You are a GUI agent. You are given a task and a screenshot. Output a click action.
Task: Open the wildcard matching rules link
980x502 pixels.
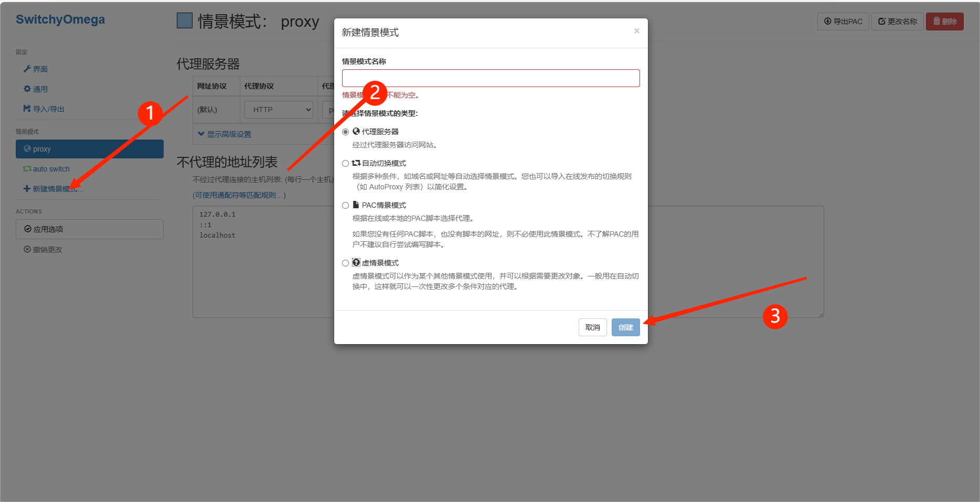point(239,195)
